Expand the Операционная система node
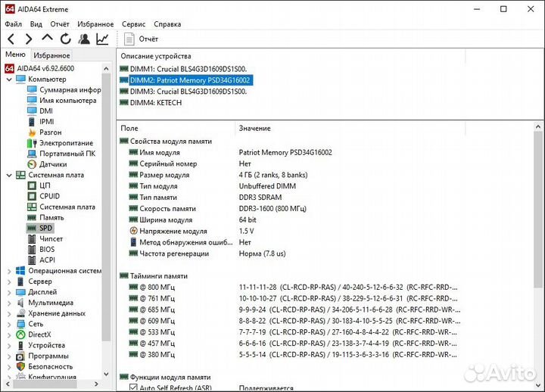This screenshot has height=392, width=545. coord(9,270)
